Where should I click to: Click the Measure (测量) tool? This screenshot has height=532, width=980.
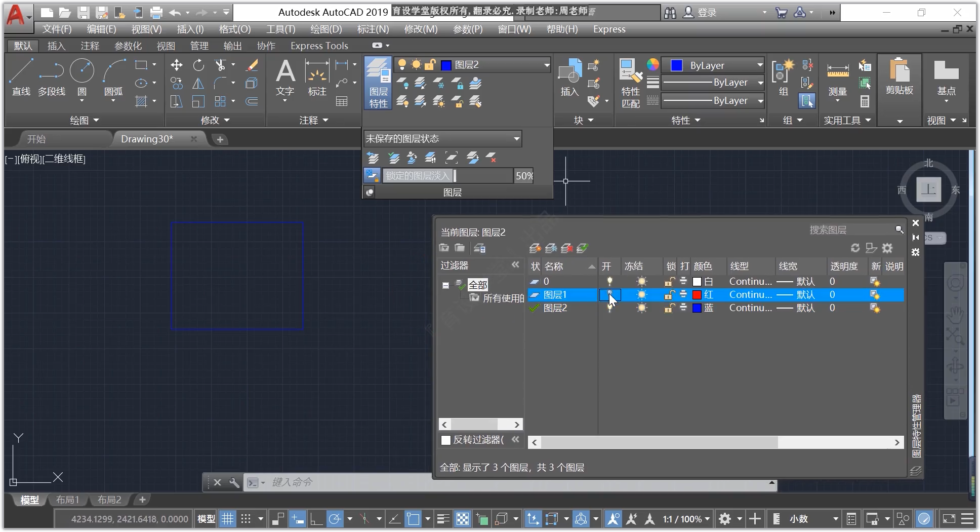coord(838,79)
